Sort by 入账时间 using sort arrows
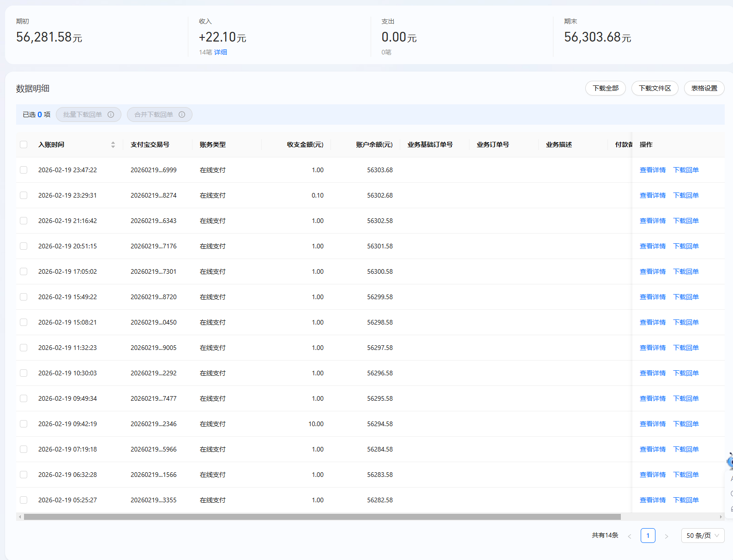 [113, 145]
